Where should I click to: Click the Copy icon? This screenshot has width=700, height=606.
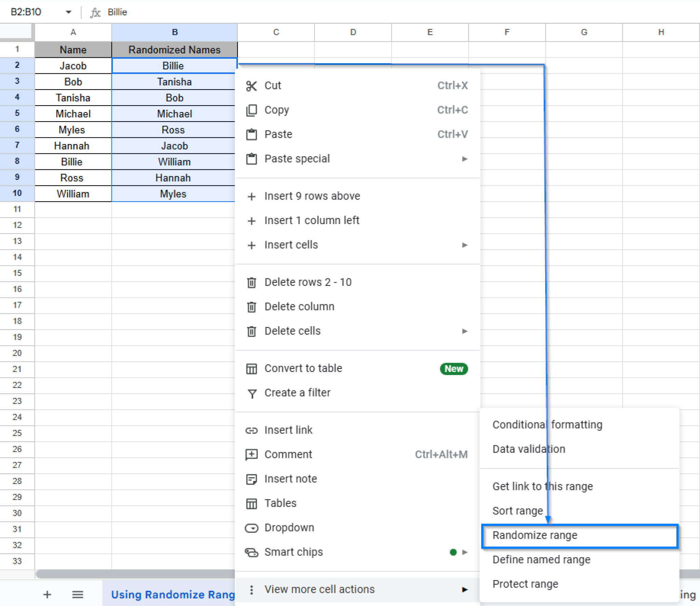252,110
